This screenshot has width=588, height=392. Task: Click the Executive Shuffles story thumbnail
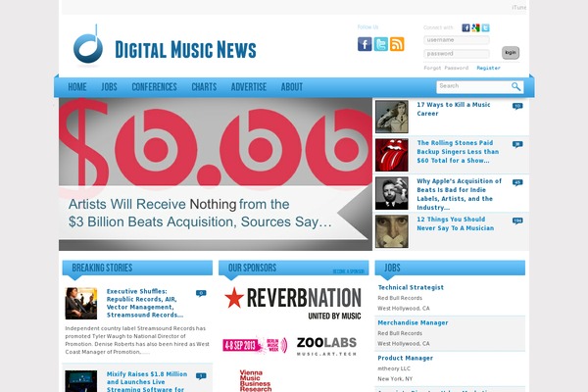pos(81,304)
